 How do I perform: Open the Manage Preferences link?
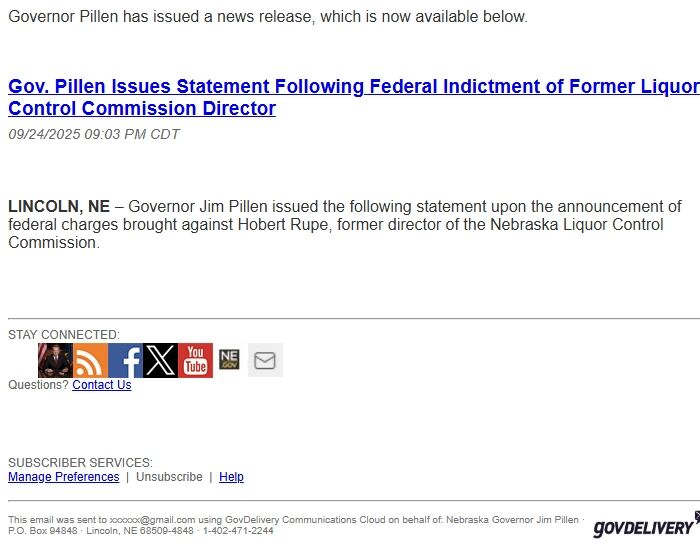tap(63, 477)
